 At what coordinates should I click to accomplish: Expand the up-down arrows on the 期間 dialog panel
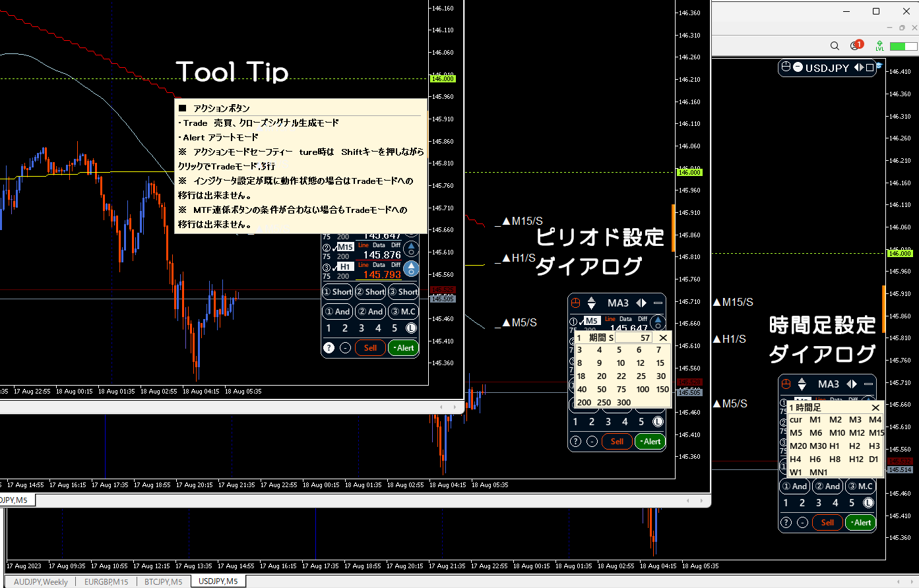(592, 303)
